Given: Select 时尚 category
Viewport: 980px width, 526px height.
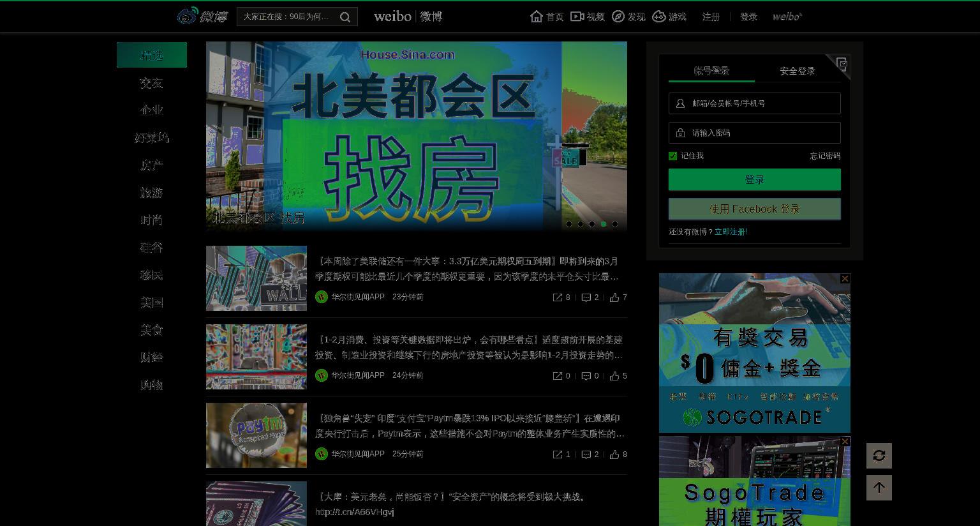Looking at the screenshot, I should tap(152, 220).
